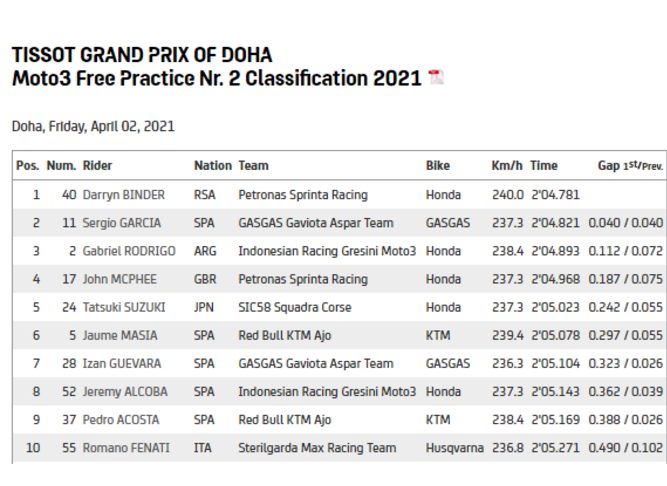Select the Rider column header
The image size is (667, 486).
point(97,166)
